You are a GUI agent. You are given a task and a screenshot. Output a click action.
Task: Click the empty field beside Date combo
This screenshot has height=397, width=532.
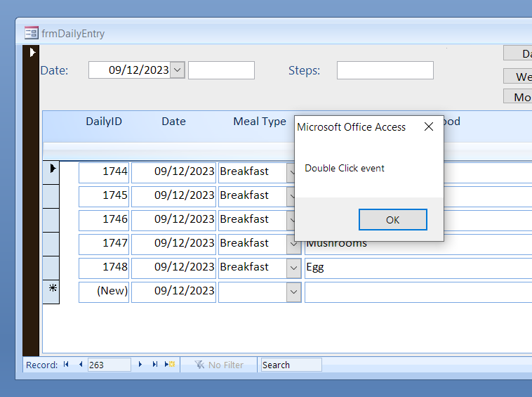coord(221,70)
